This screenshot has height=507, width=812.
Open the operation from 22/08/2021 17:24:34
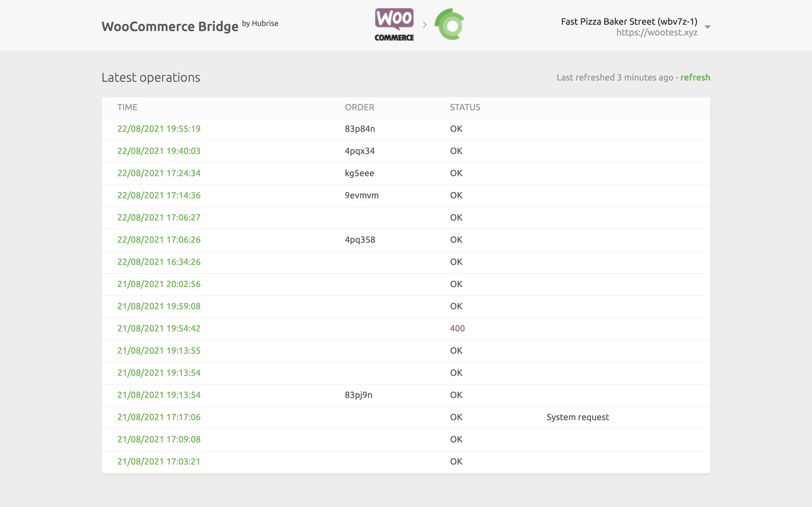159,173
